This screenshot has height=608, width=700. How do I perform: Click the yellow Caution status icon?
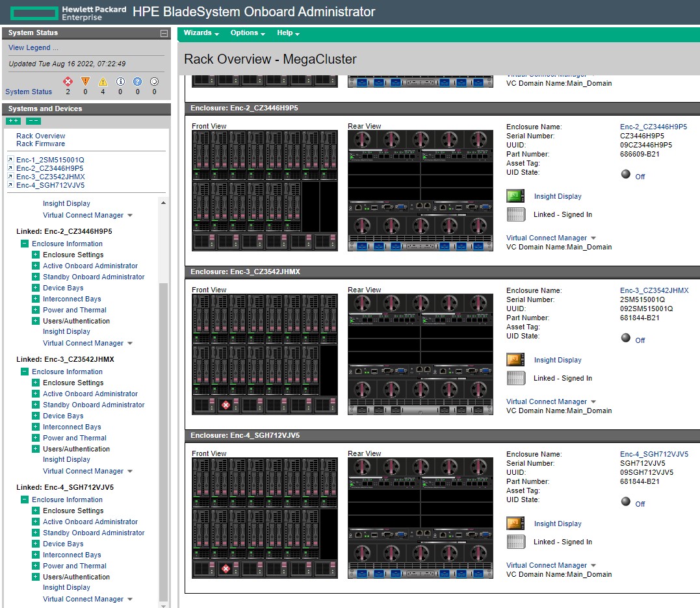[103, 81]
